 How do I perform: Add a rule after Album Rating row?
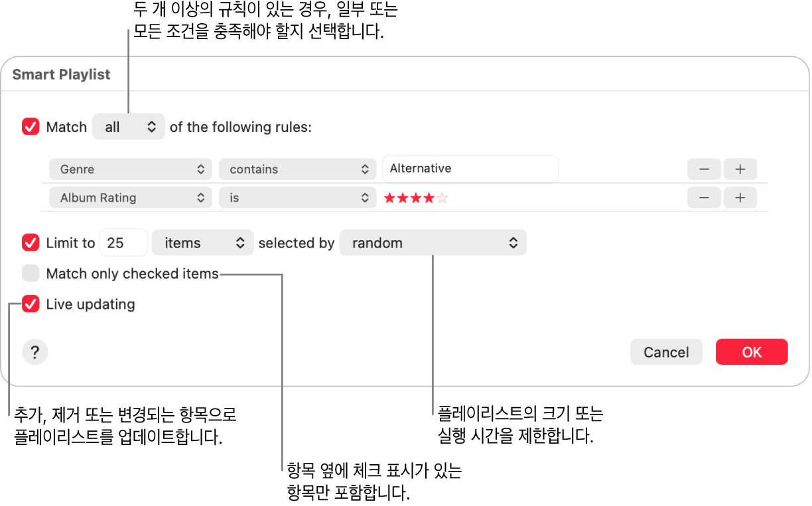(x=740, y=198)
